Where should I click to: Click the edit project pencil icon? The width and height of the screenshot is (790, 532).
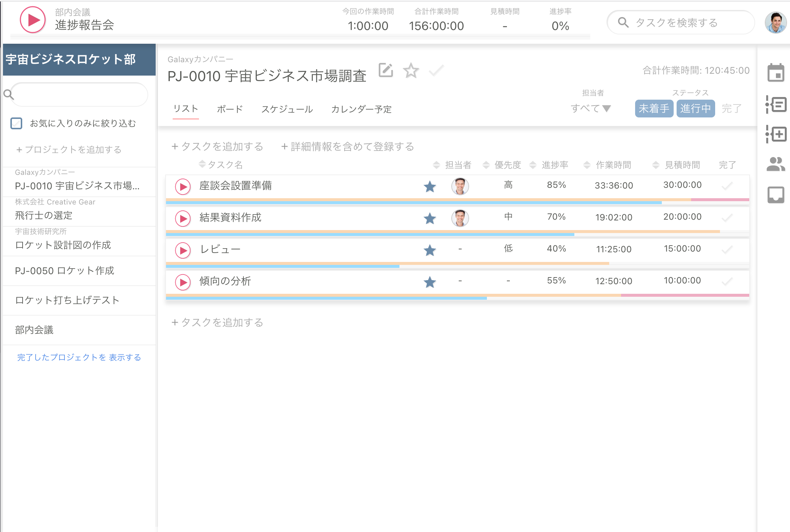[x=386, y=70]
